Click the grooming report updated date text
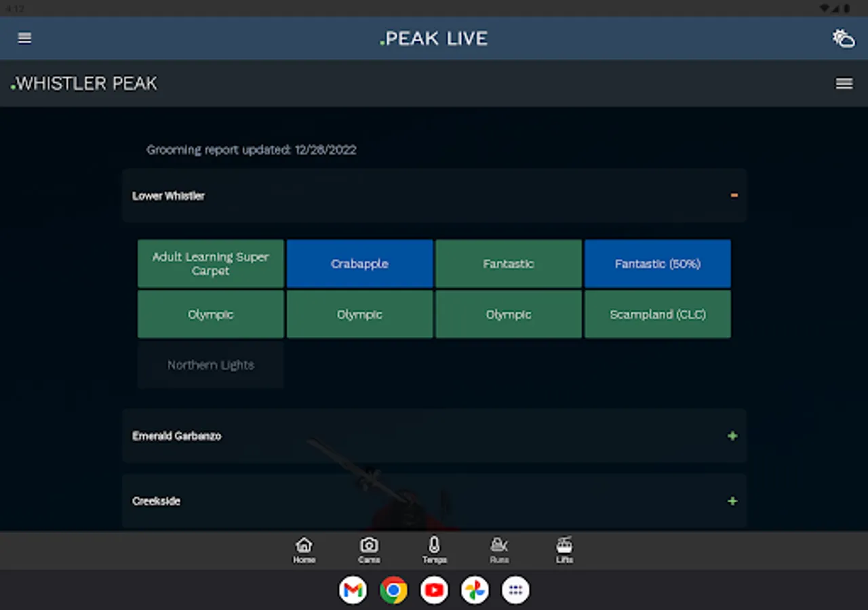 (x=252, y=150)
